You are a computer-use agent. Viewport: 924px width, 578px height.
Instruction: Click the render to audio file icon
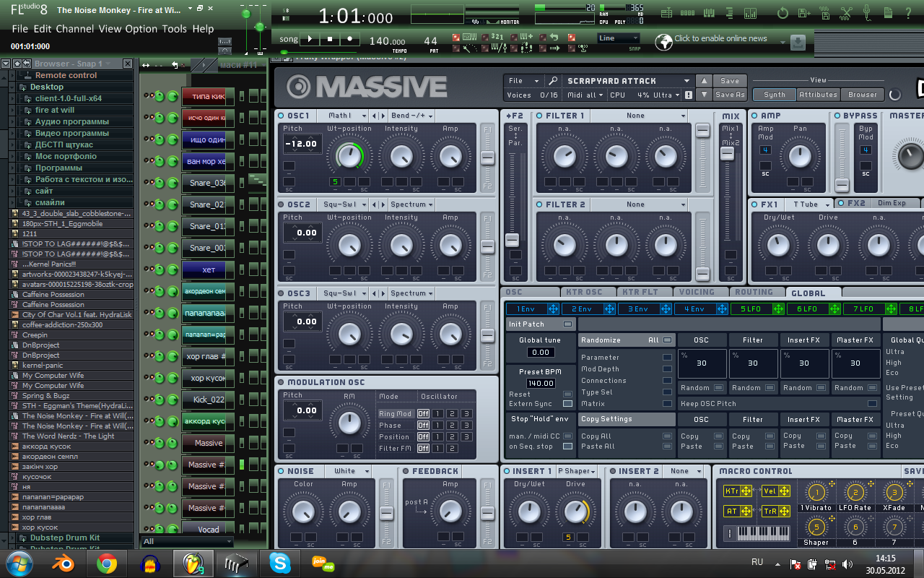(825, 13)
